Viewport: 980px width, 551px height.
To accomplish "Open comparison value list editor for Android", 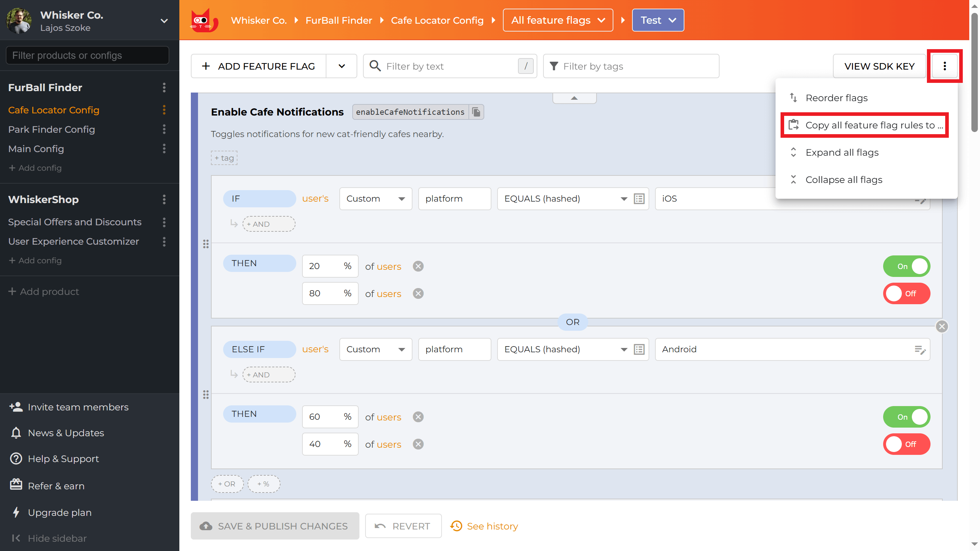I will (x=919, y=349).
